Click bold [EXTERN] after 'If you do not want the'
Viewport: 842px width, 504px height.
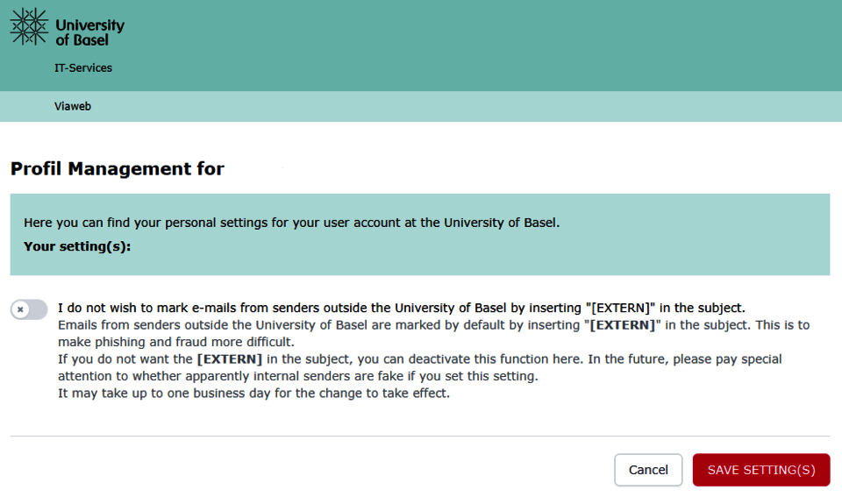point(229,359)
